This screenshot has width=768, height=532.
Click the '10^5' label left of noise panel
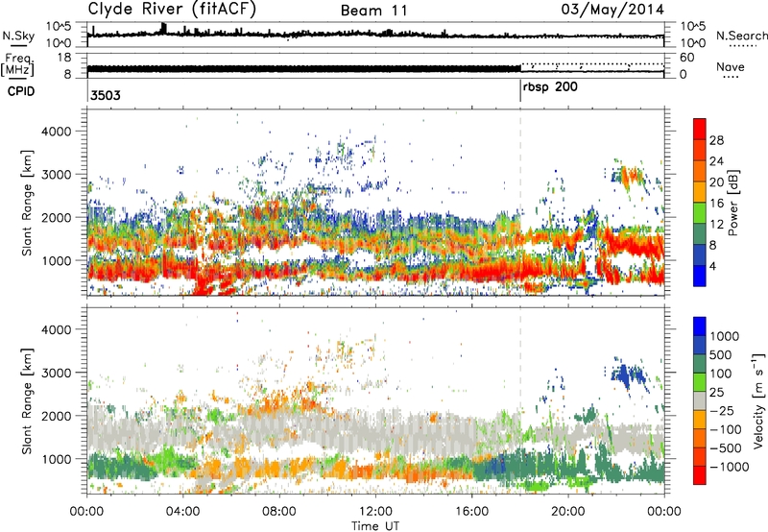pos(59,26)
